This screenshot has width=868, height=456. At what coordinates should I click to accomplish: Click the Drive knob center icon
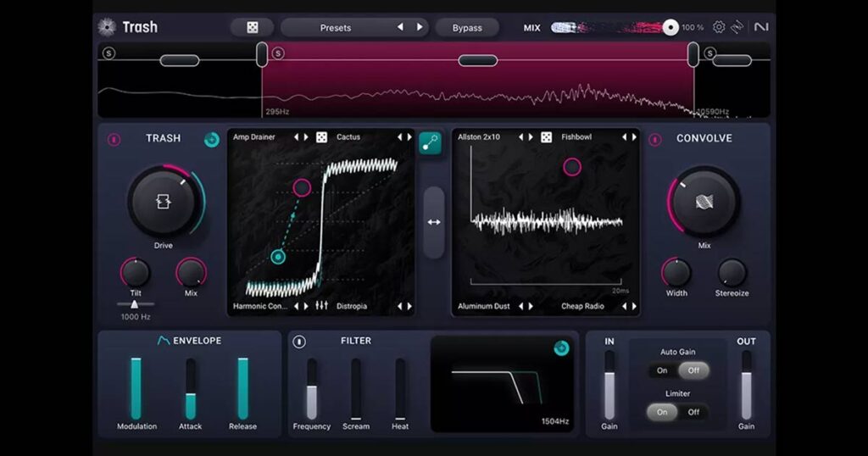[x=164, y=202]
